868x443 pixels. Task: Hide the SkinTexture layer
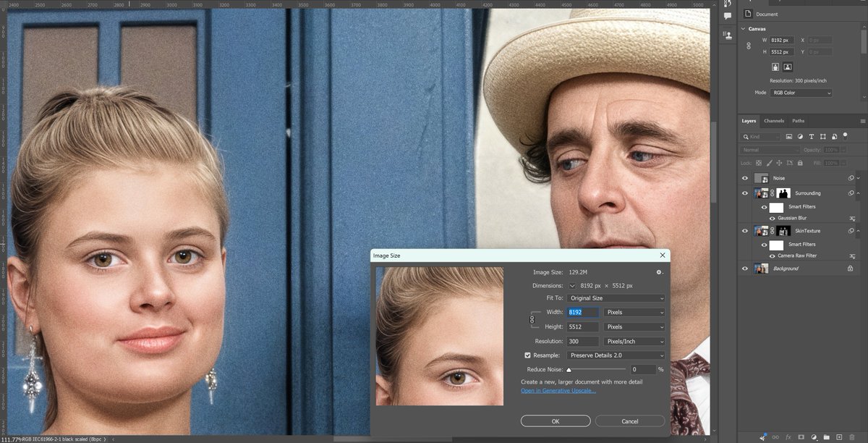(745, 231)
